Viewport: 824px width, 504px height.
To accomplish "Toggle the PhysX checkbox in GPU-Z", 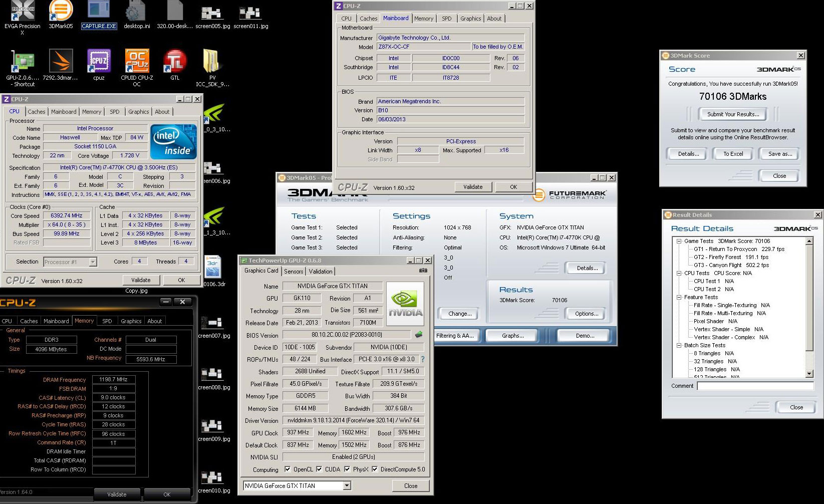I will (347, 469).
